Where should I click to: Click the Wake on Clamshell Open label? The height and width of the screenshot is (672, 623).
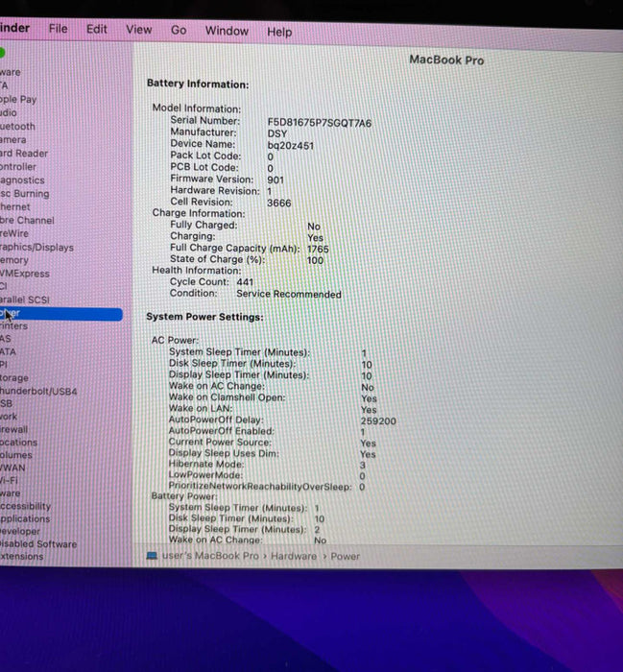point(228,397)
